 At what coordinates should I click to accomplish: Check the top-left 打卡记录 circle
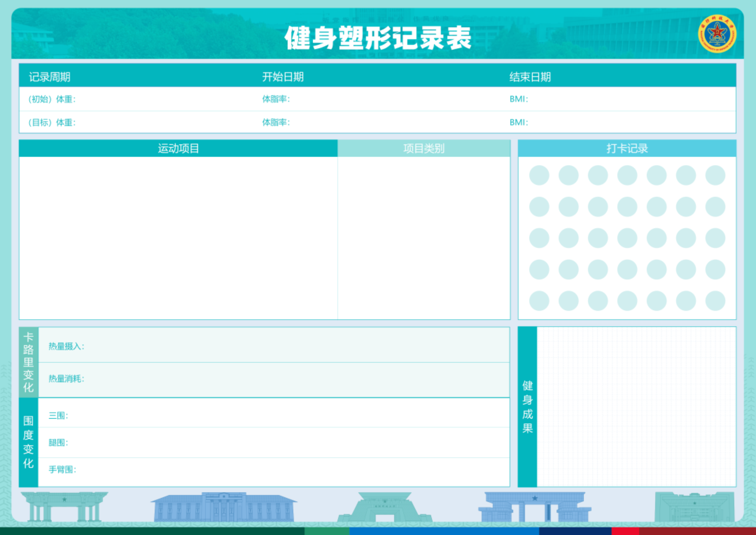(x=539, y=175)
